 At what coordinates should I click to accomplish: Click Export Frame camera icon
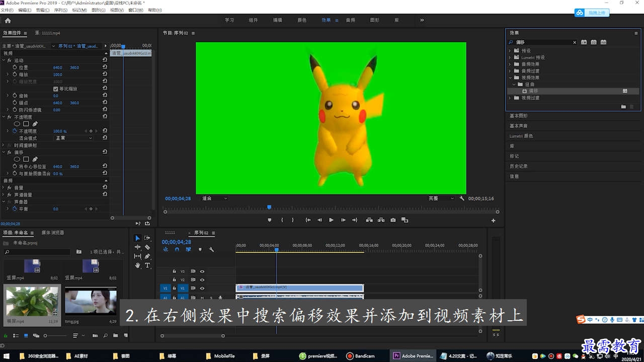tap(393, 220)
